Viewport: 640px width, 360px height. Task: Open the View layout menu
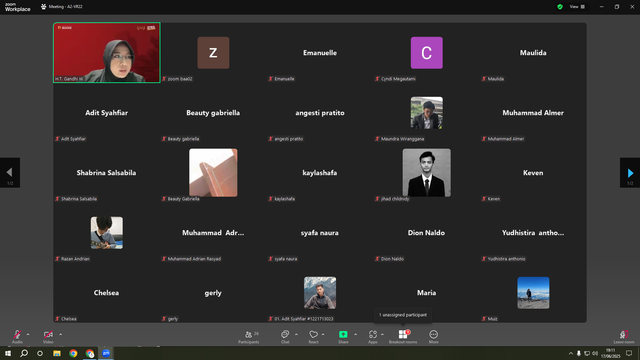(577, 7)
